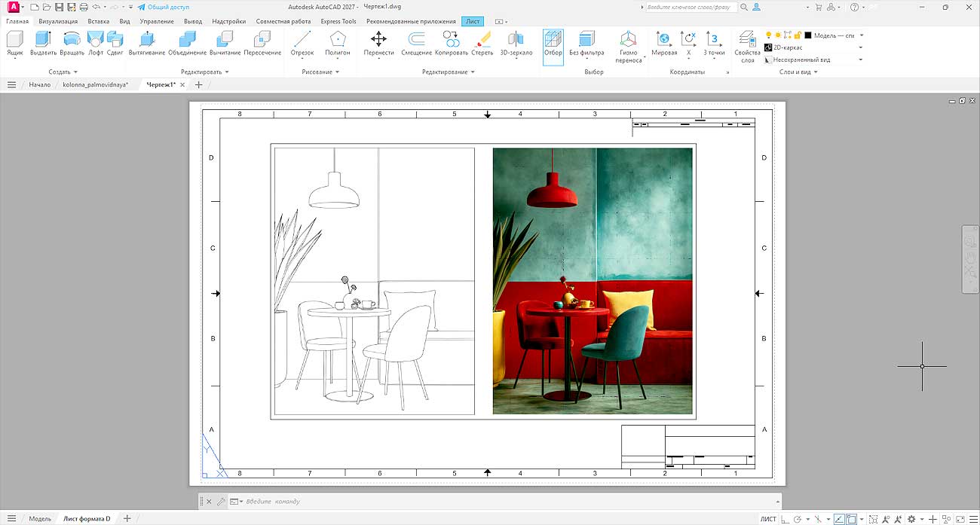Start the Отрезок line tool
The image size is (980, 525).
[x=302, y=44]
